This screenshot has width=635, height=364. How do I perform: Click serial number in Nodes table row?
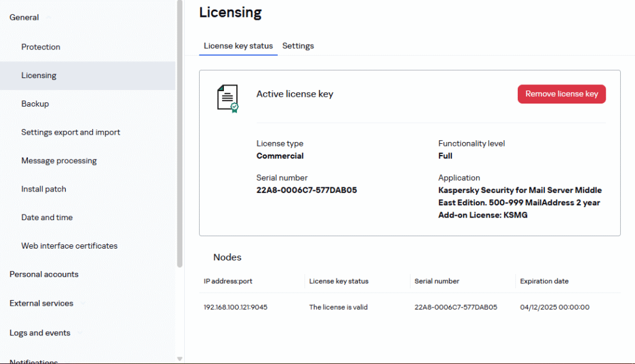(456, 307)
